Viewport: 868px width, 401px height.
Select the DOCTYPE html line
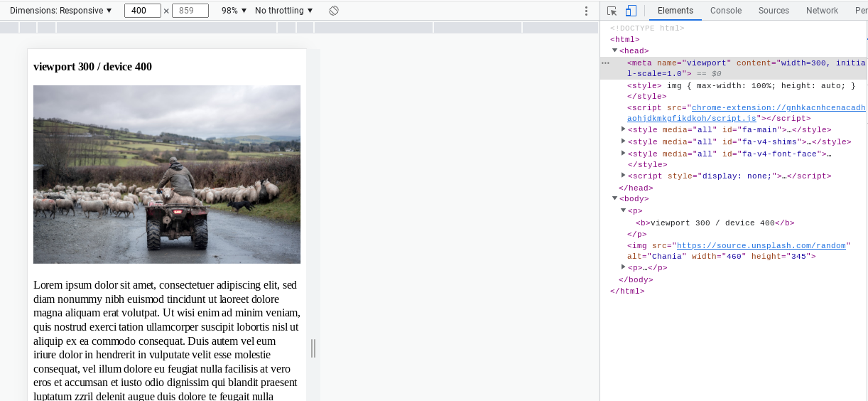(x=647, y=28)
